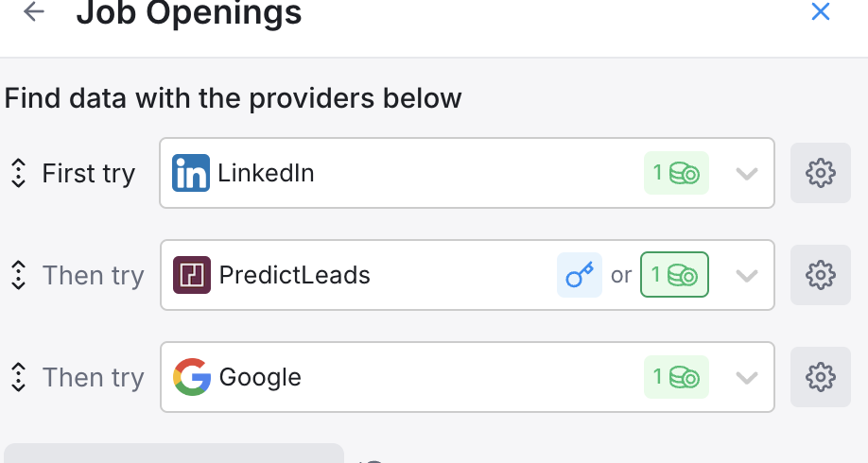The height and width of the screenshot is (463, 868).
Task: Click the LinkedIn 1 credit badge
Action: 675,173
